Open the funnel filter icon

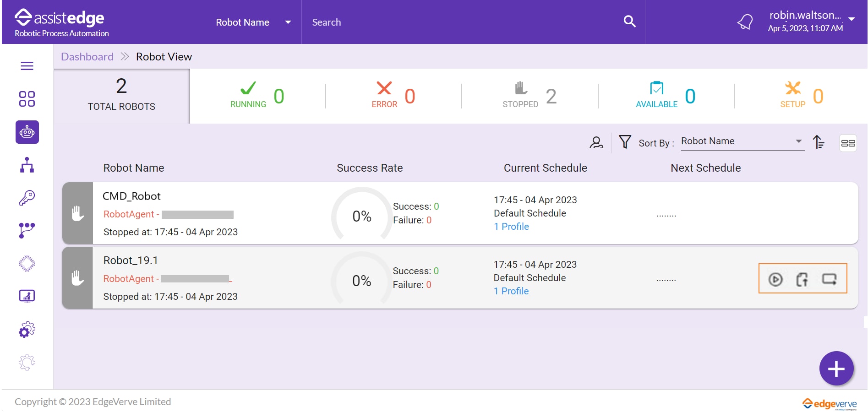pyautogui.click(x=625, y=142)
